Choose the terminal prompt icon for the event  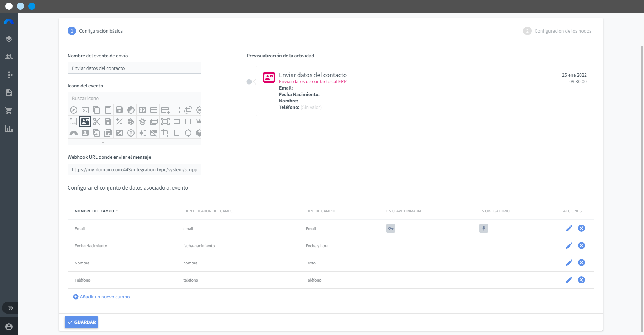tap(85, 110)
